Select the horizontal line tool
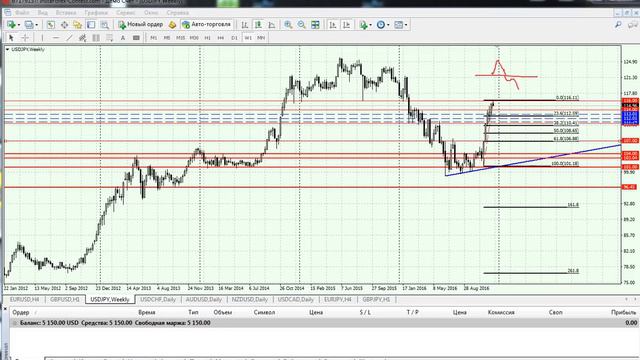 (56, 38)
